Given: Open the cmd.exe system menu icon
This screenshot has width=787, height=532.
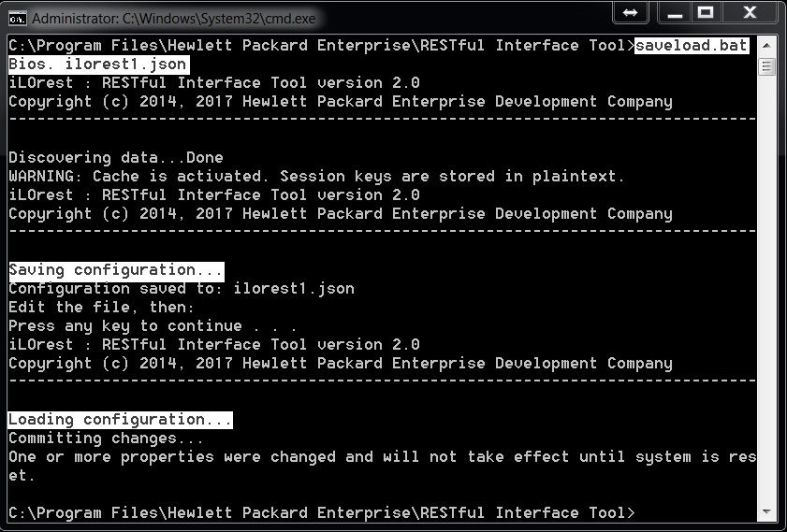Looking at the screenshot, I should [18, 19].
